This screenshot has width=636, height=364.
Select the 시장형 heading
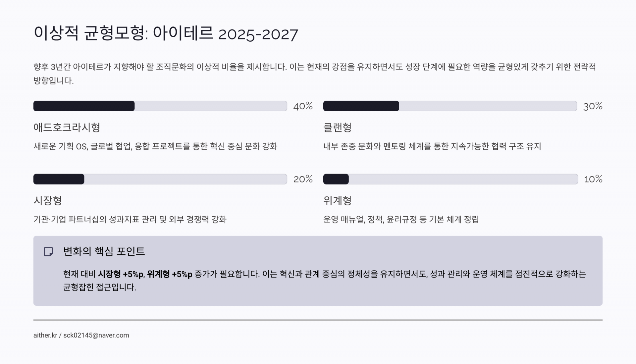click(48, 200)
